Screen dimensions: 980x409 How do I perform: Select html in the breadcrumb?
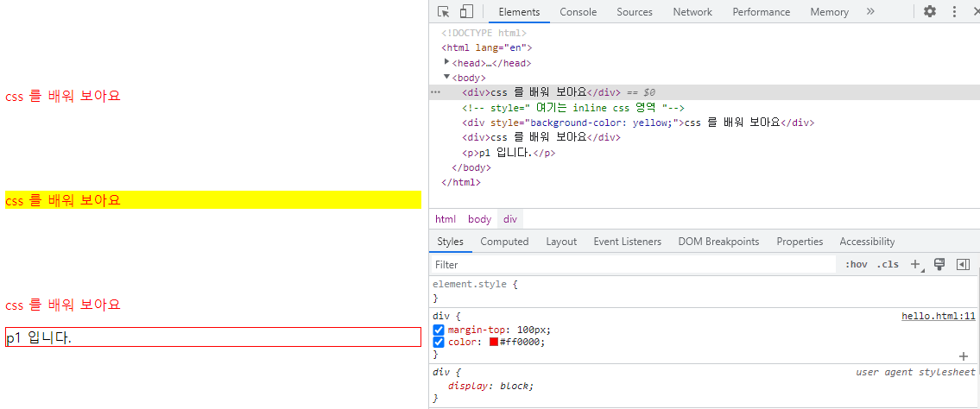(x=446, y=219)
